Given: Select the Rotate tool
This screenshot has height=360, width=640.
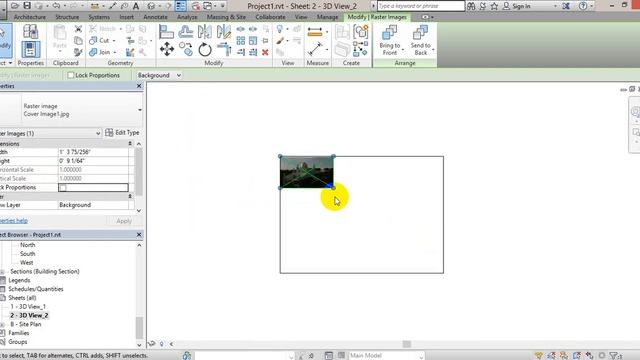Looking at the screenshot, I should pos(205,49).
